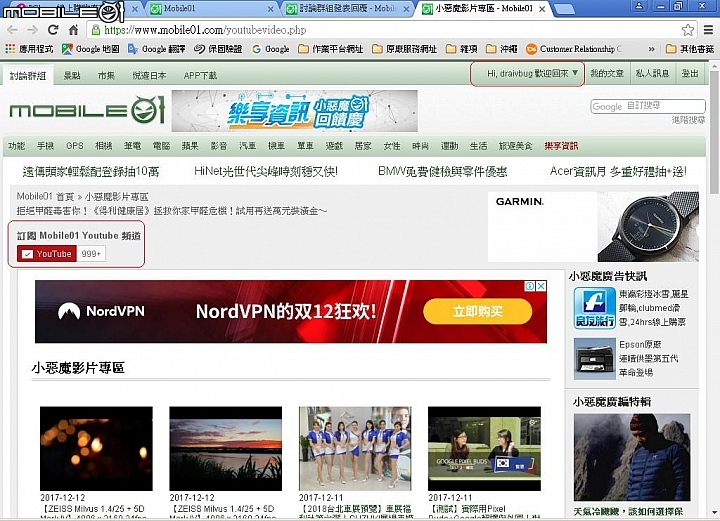Screen dimensions: 720x521
Task: Click the Google custom search field
Action: click(648, 106)
